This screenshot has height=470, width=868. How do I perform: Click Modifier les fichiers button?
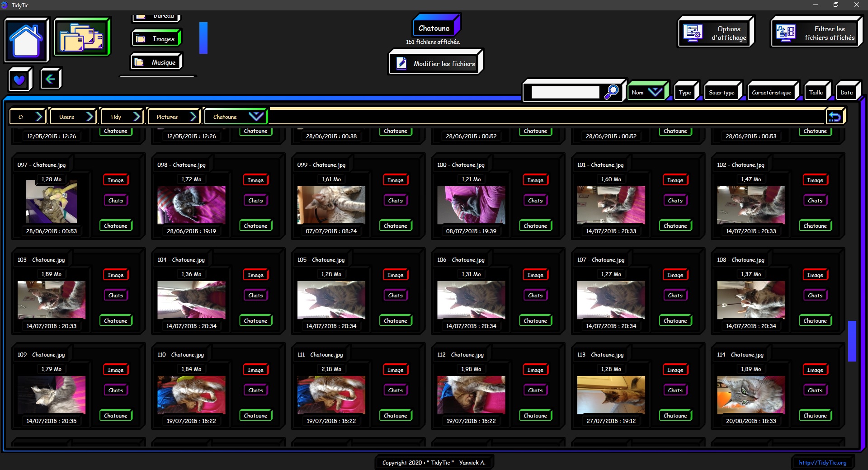click(x=436, y=63)
